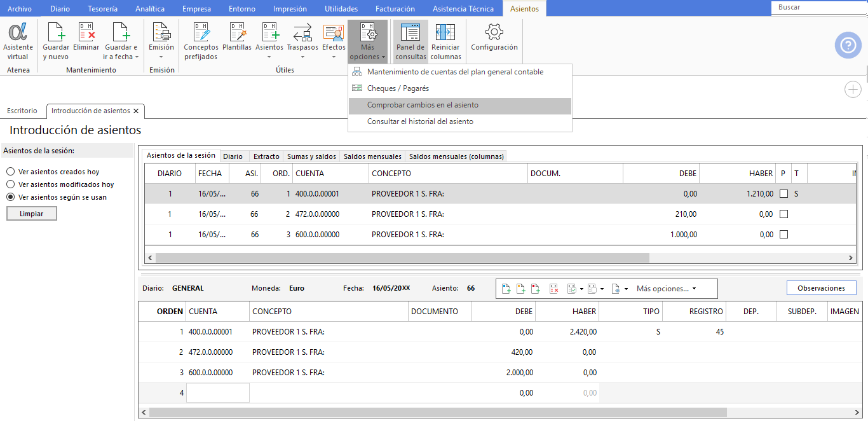Click the Efectos icon
The width and height of the screenshot is (868, 421).
334,32
